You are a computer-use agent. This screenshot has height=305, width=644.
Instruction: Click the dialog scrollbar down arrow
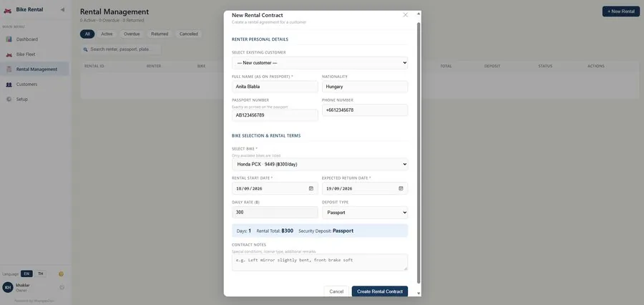click(x=419, y=293)
